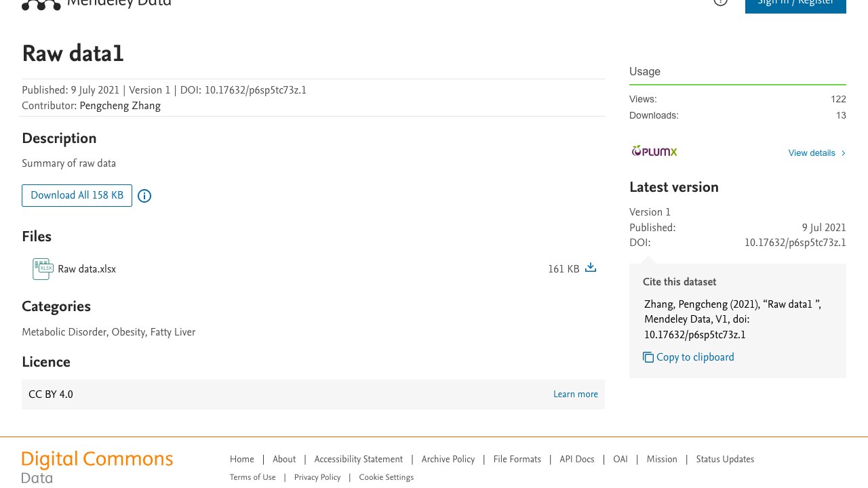Click the DOI text under the title
The image size is (868, 488).
coord(243,90)
